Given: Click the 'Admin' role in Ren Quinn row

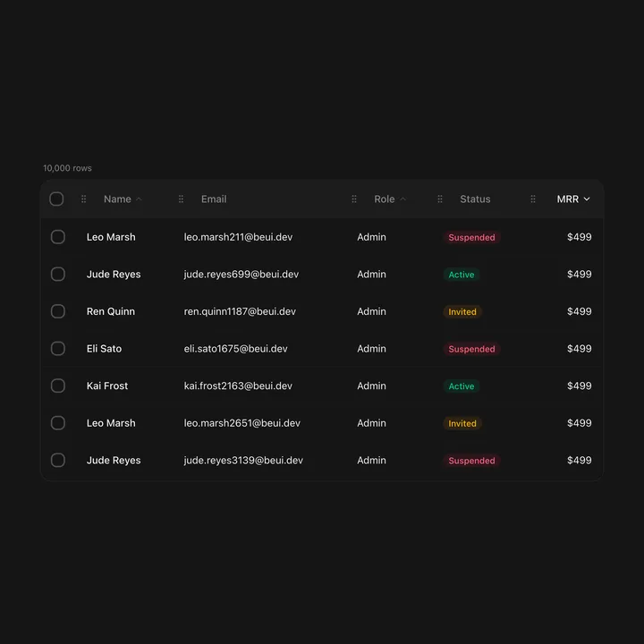Looking at the screenshot, I should [x=371, y=311].
